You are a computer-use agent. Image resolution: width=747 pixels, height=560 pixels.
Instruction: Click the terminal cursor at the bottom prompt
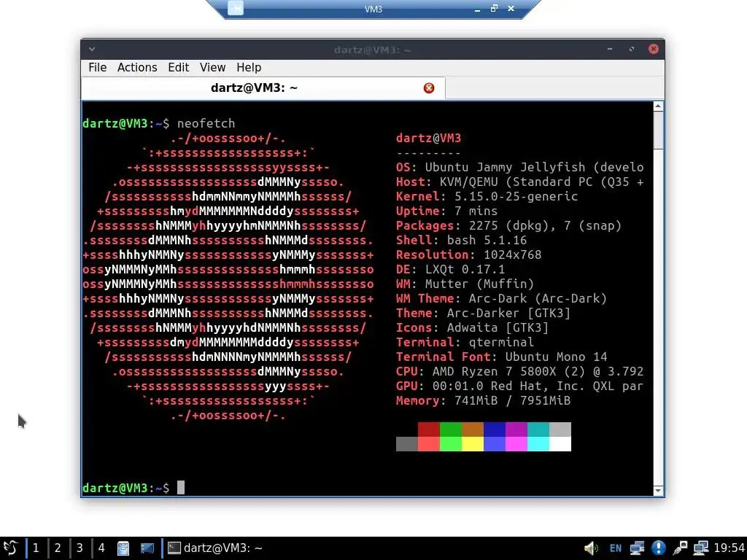point(181,488)
